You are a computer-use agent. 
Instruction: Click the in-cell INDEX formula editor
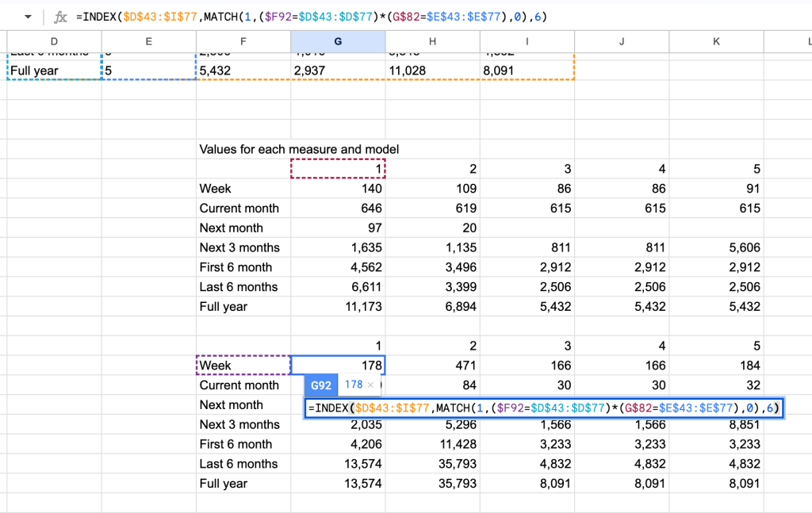coord(544,408)
